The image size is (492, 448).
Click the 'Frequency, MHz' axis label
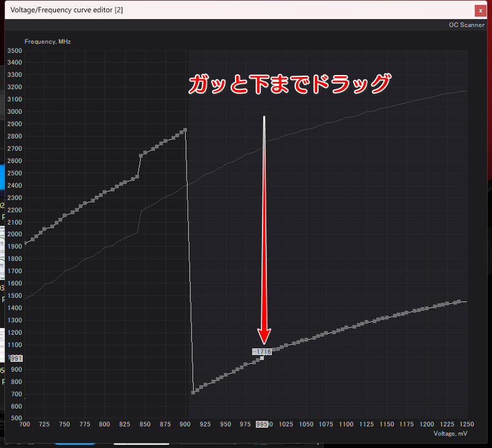point(47,42)
